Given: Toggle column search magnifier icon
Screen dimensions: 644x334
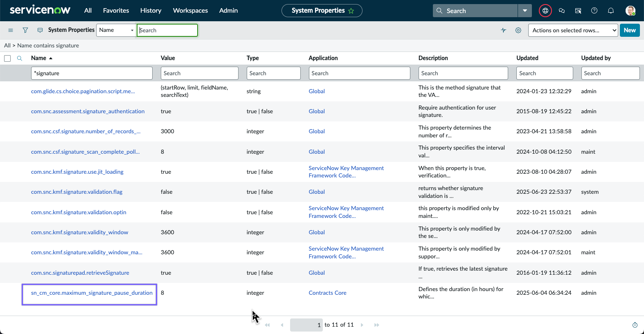Looking at the screenshot, I should tap(20, 58).
